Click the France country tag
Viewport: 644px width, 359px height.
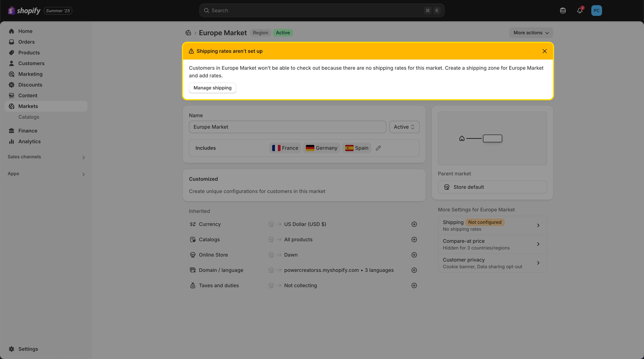tap(285, 148)
